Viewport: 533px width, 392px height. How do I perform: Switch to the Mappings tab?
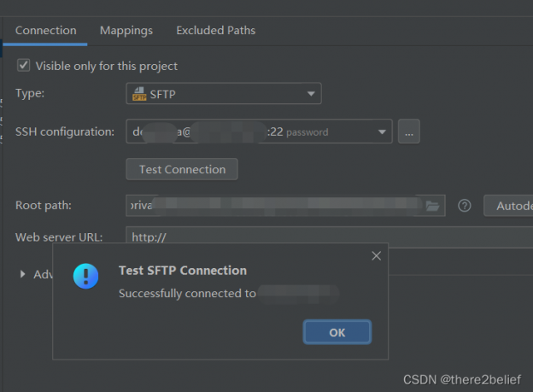pos(126,31)
